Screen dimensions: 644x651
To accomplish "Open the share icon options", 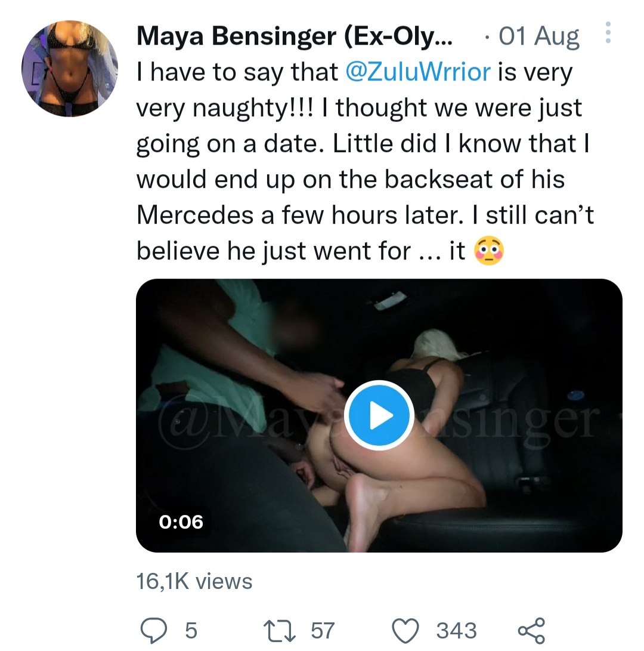I will 531,630.
